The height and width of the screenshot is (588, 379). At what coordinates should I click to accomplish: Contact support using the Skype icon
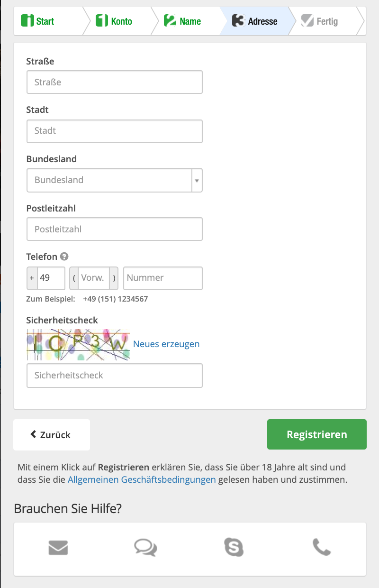234,547
